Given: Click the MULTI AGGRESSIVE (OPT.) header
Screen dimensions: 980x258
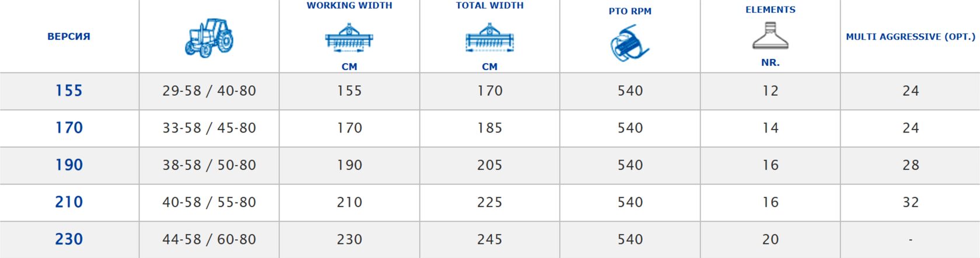Looking at the screenshot, I should [x=910, y=36].
